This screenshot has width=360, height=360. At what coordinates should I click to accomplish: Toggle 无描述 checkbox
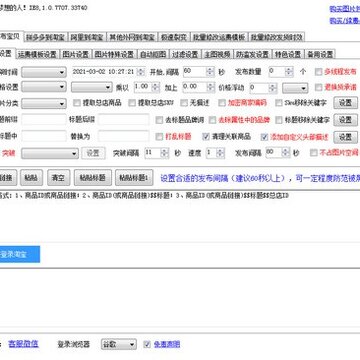[184, 103]
